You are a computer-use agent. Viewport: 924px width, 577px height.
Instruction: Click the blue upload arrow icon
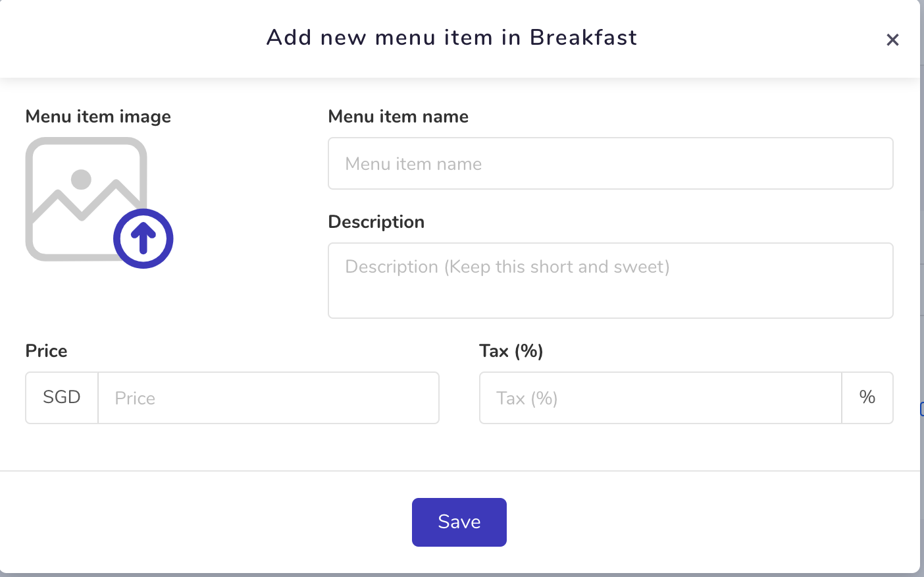[143, 238]
